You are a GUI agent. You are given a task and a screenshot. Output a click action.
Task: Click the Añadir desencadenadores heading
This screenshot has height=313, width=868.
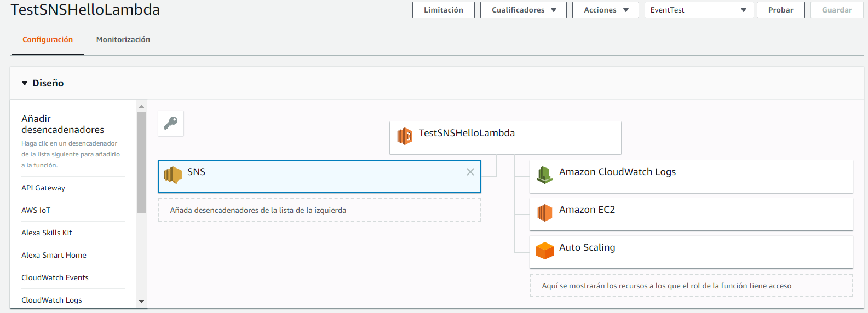click(x=63, y=124)
